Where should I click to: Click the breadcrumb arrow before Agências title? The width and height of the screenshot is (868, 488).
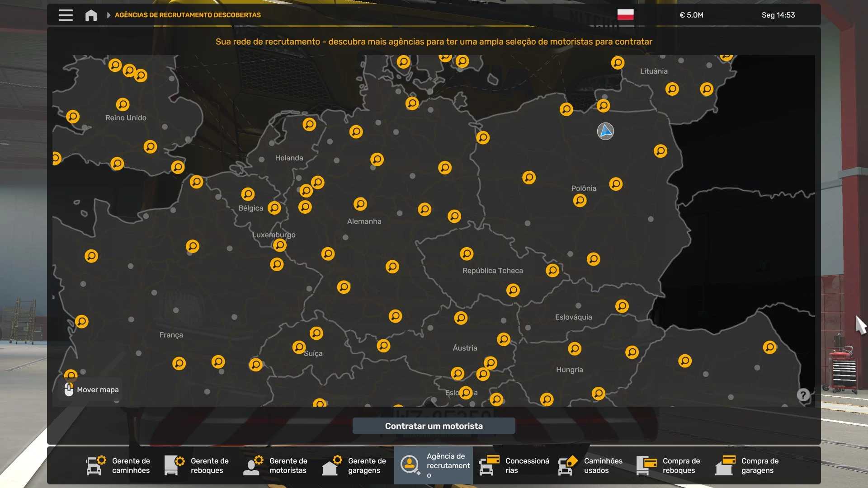[108, 15]
